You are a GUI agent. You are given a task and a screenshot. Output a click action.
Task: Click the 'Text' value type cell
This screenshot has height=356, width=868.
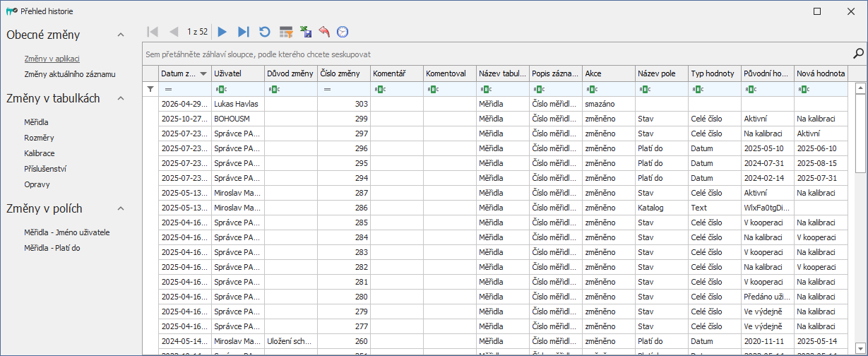pyautogui.click(x=715, y=208)
